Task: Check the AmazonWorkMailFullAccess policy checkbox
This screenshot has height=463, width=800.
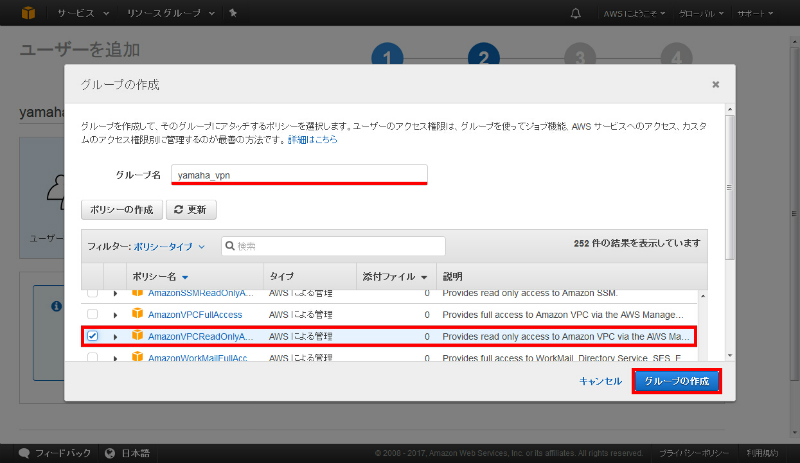Action: coord(93,357)
